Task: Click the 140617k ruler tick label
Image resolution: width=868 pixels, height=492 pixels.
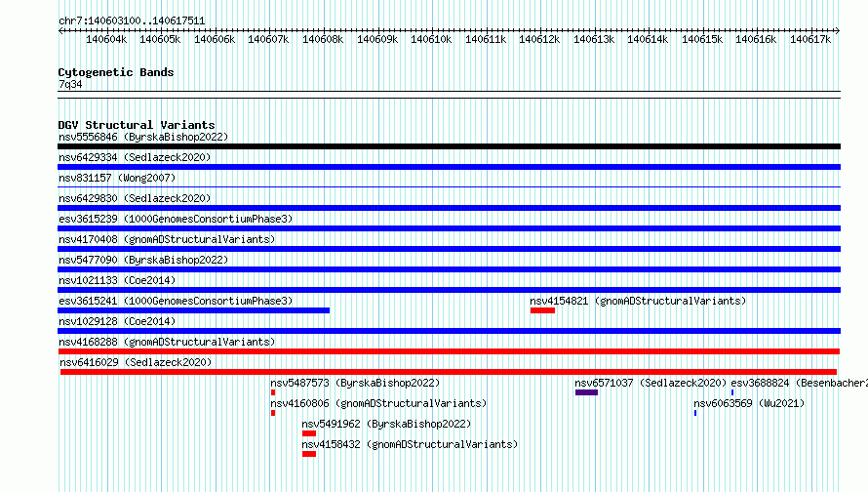Action: click(810, 39)
